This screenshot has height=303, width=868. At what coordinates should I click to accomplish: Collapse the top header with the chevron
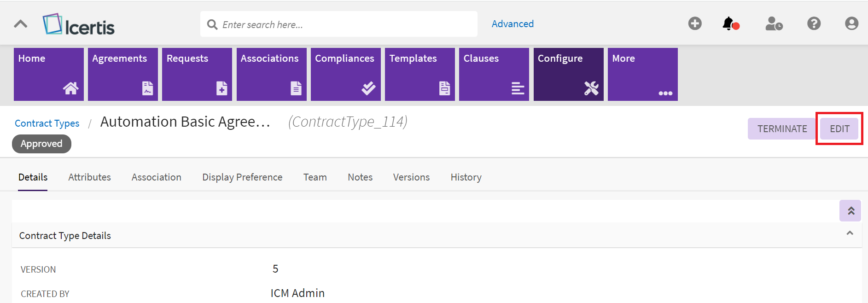pos(21,24)
